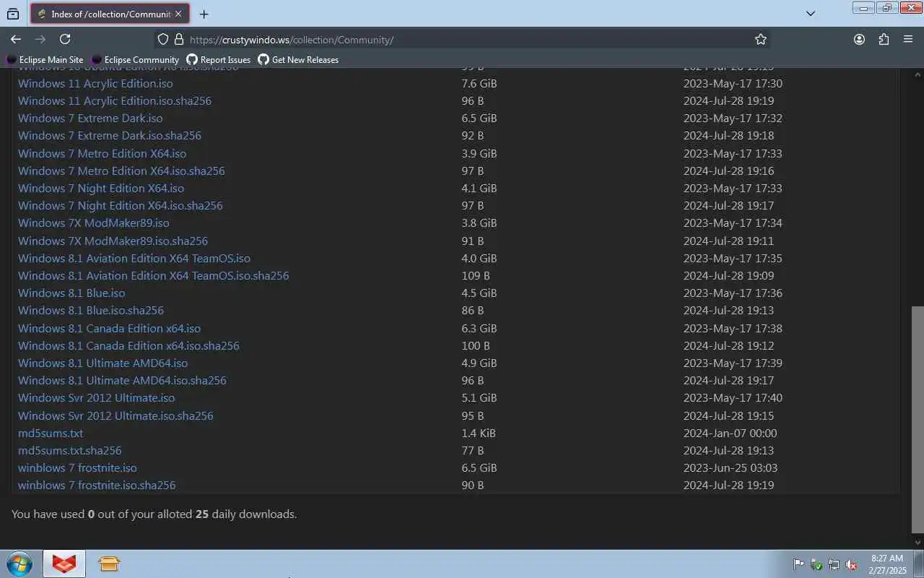Click the 2024-Jan-07 00:00 date

point(731,433)
